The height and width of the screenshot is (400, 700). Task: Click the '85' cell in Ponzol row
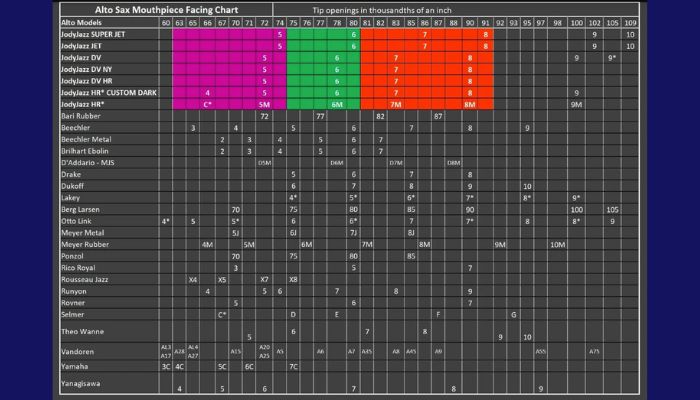(411, 256)
